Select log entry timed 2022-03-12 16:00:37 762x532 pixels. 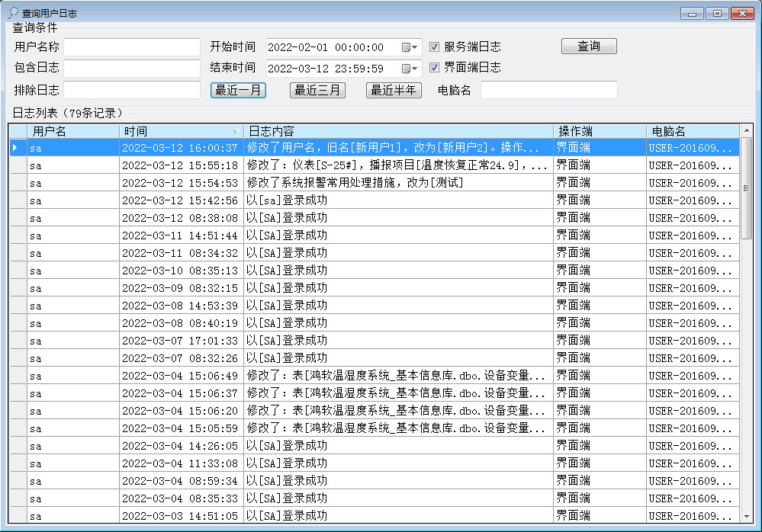click(375, 148)
